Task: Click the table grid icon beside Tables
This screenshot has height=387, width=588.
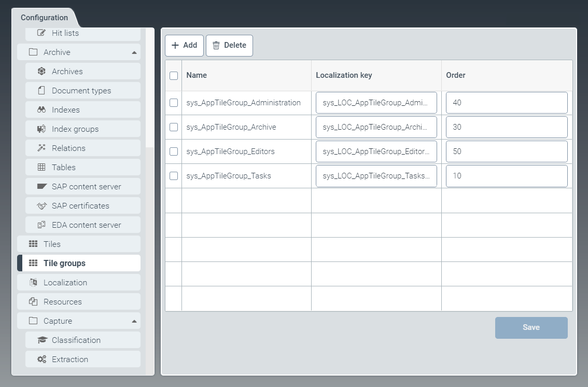Action: [41, 168]
